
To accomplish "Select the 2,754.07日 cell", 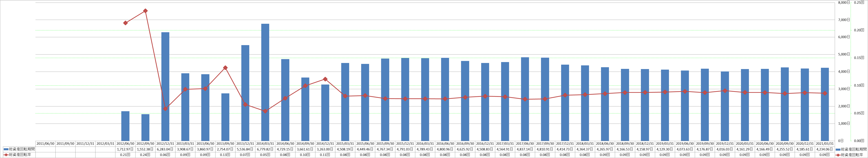I will [x=225, y=149].
